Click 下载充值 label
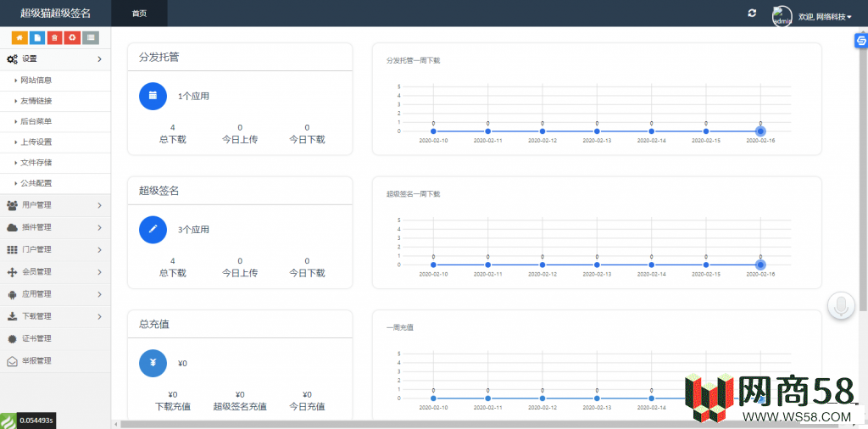The image size is (868, 429). pos(173,407)
